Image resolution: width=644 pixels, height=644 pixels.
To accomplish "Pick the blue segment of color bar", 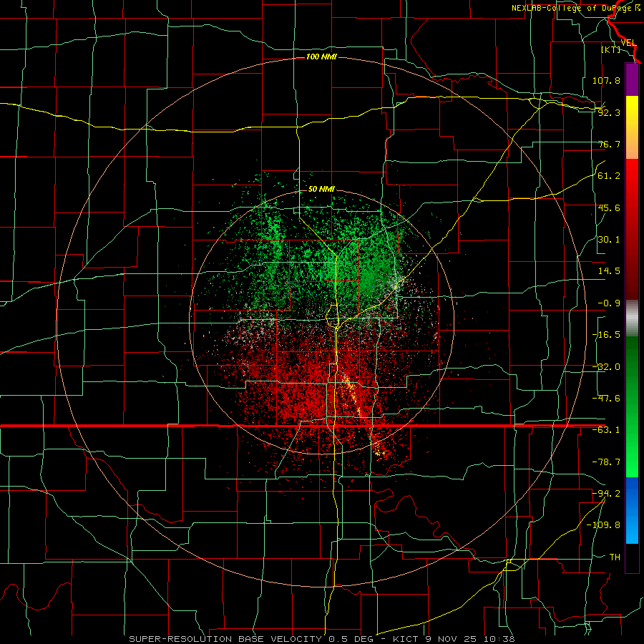I will 632,510.
